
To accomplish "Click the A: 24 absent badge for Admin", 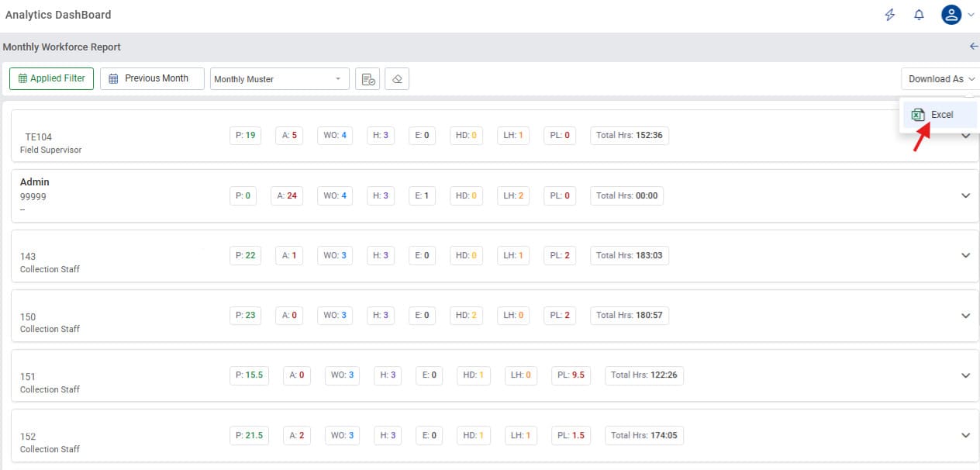I will pos(287,195).
